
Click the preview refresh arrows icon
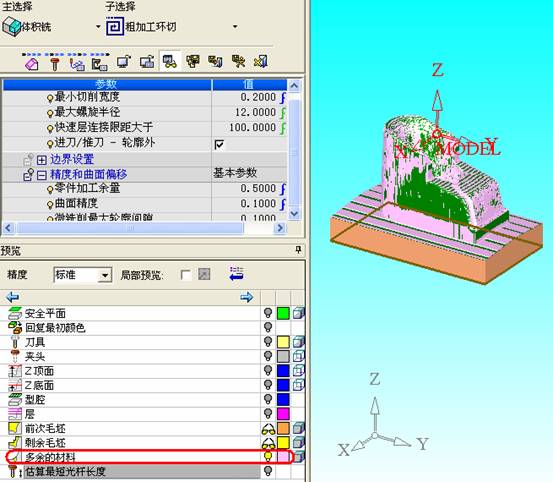236,274
